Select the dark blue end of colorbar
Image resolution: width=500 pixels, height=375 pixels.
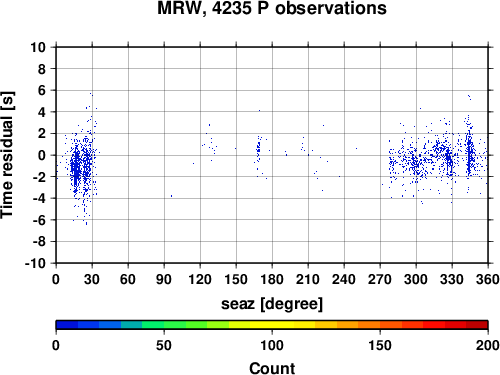click(x=67, y=325)
